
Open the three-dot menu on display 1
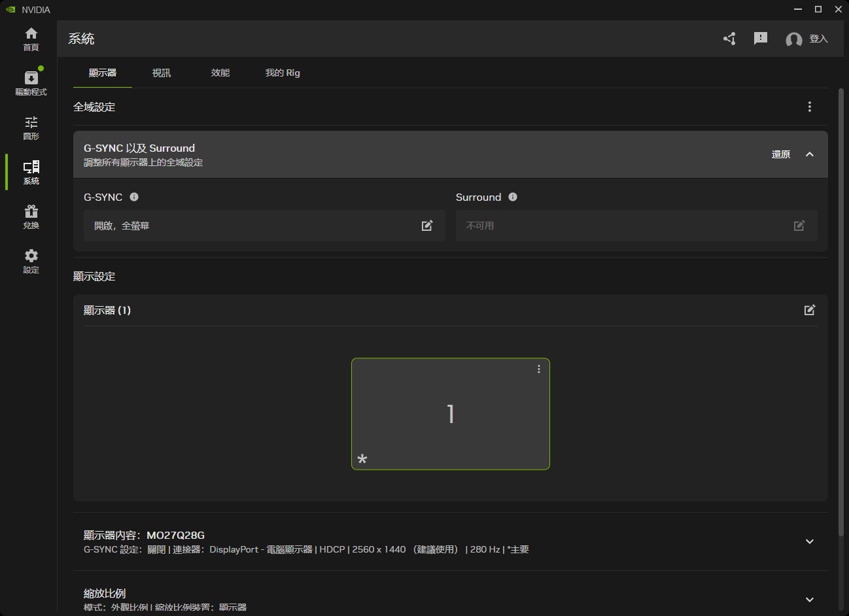538,369
